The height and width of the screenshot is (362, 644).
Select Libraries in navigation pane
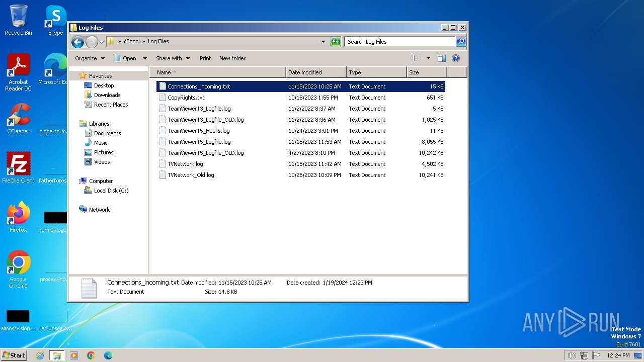point(99,124)
